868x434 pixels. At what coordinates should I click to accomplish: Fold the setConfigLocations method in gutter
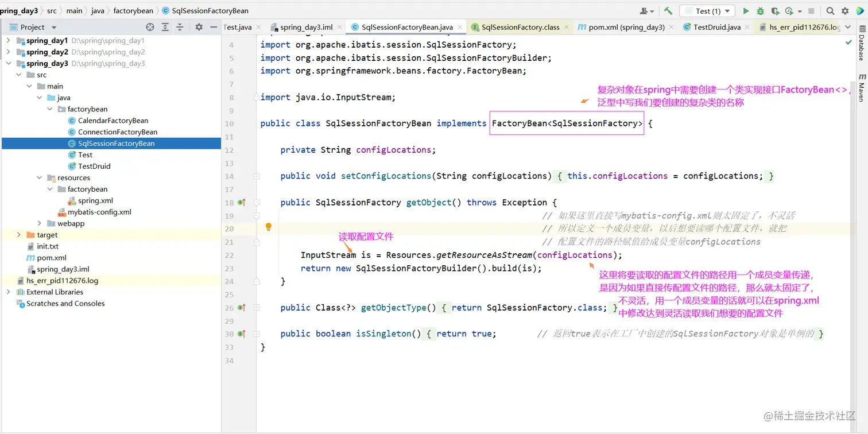pyautogui.click(x=257, y=176)
